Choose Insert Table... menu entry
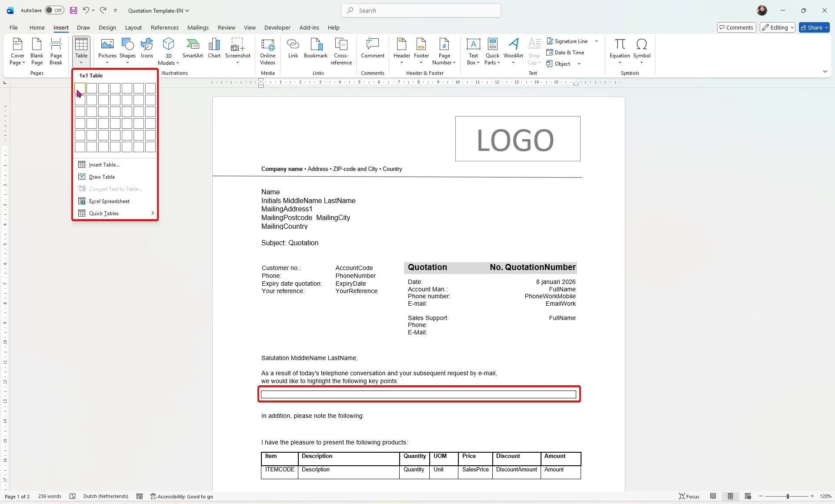The image size is (835, 504). pyautogui.click(x=104, y=164)
